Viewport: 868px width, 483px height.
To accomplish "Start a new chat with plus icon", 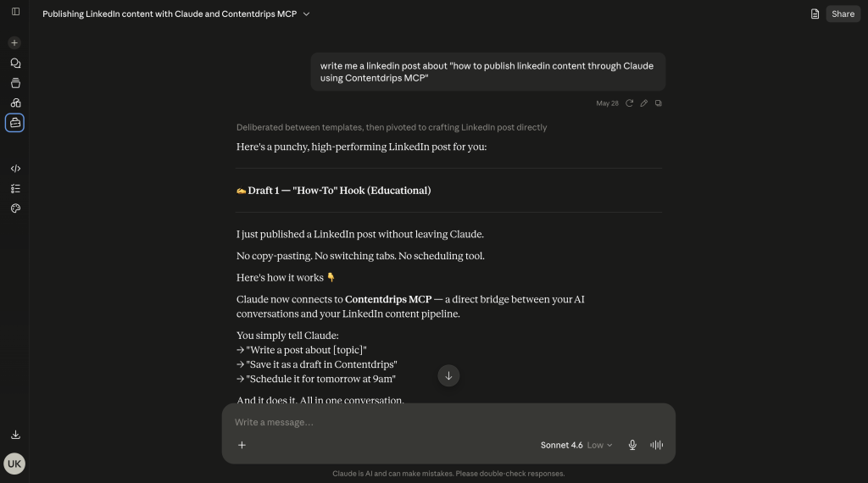I will click(x=14, y=42).
